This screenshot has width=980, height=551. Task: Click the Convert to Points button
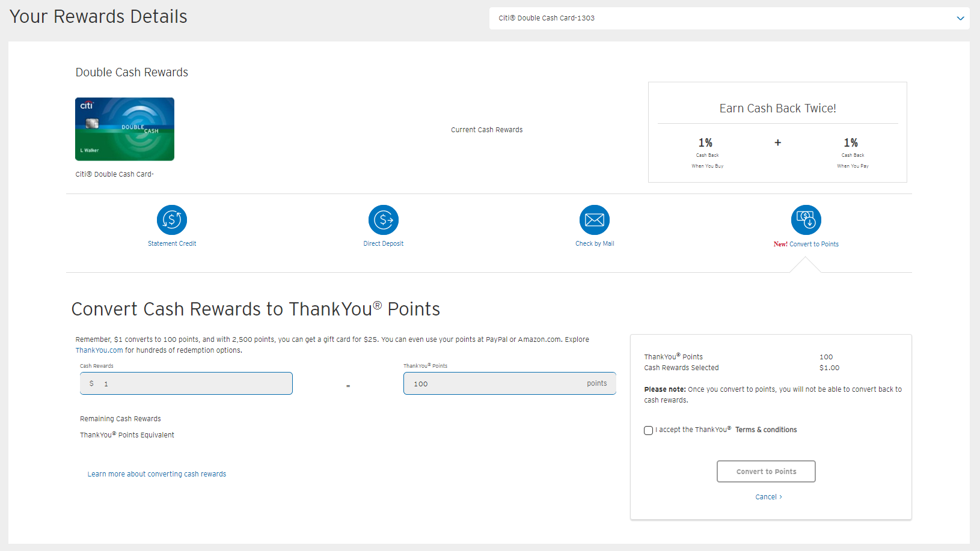coord(766,472)
